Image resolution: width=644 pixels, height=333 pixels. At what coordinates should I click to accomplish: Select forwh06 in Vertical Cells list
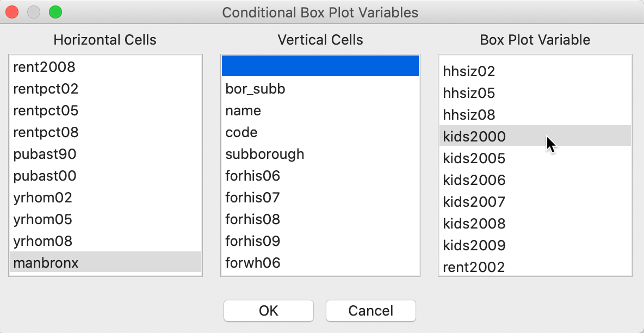click(253, 263)
